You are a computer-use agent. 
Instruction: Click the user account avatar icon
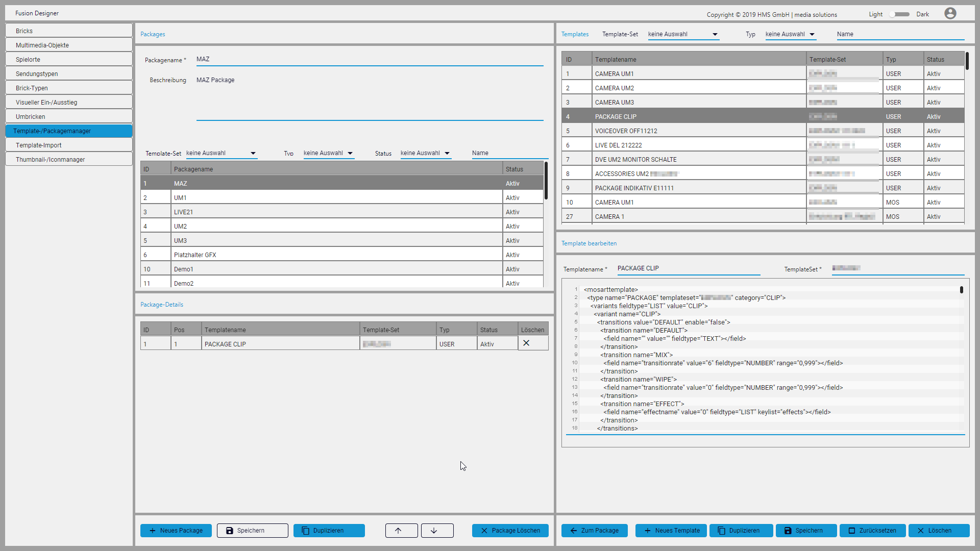pos(950,14)
